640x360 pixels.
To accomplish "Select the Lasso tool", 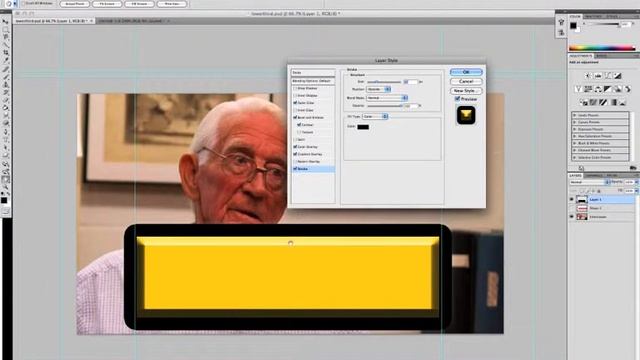I will 6,37.
